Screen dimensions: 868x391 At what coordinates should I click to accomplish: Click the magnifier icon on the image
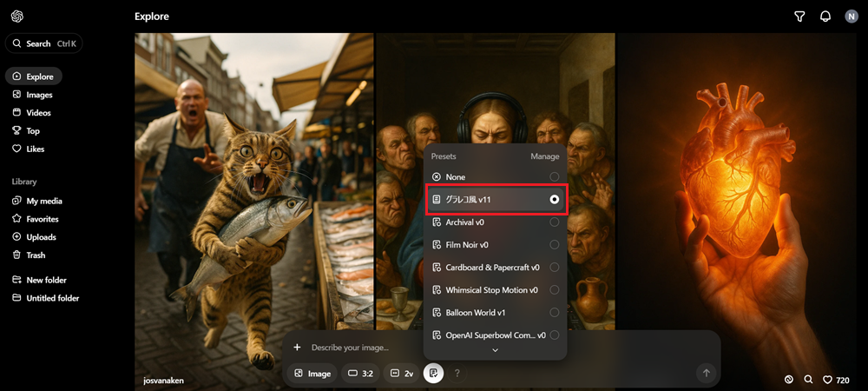(x=808, y=380)
